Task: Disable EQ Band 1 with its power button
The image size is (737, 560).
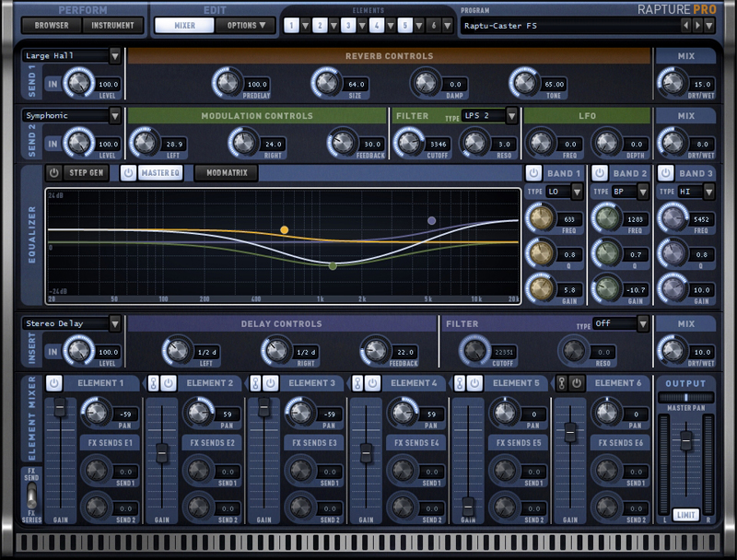Action: point(533,172)
